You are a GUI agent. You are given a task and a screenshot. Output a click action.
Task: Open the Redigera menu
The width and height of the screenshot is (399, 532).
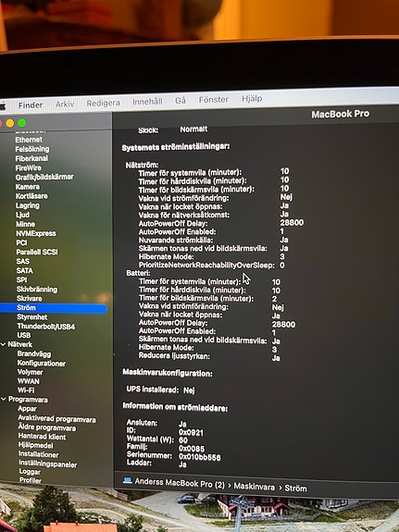tap(103, 103)
